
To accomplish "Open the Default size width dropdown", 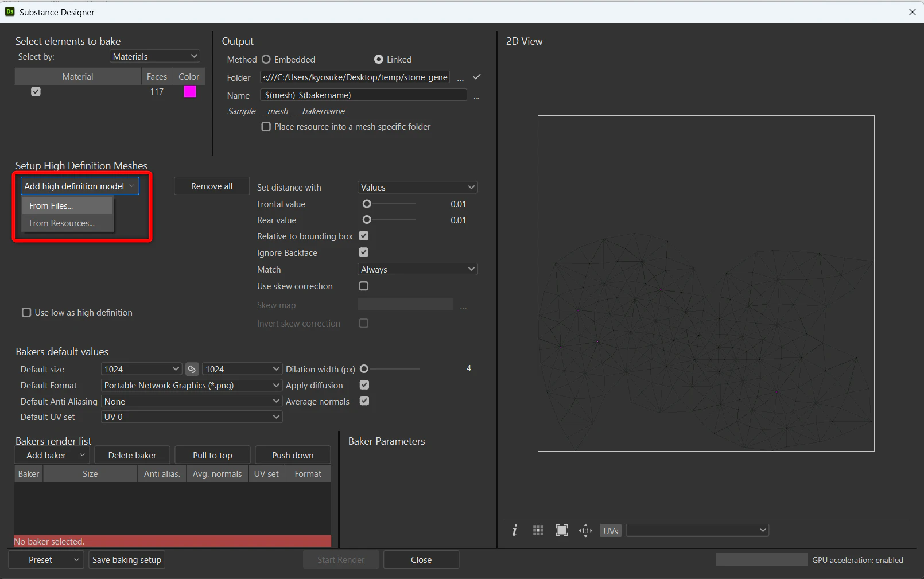I will click(x=141, y=369).
